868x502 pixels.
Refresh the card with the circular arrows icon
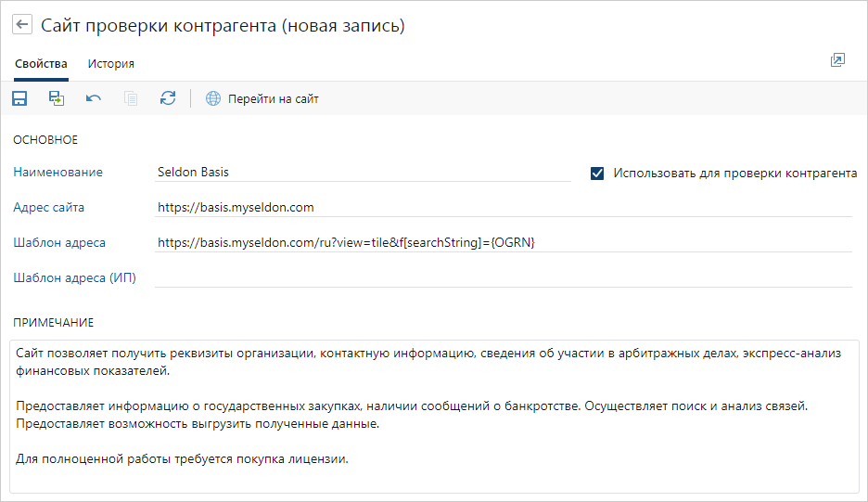tap(168, 98)
